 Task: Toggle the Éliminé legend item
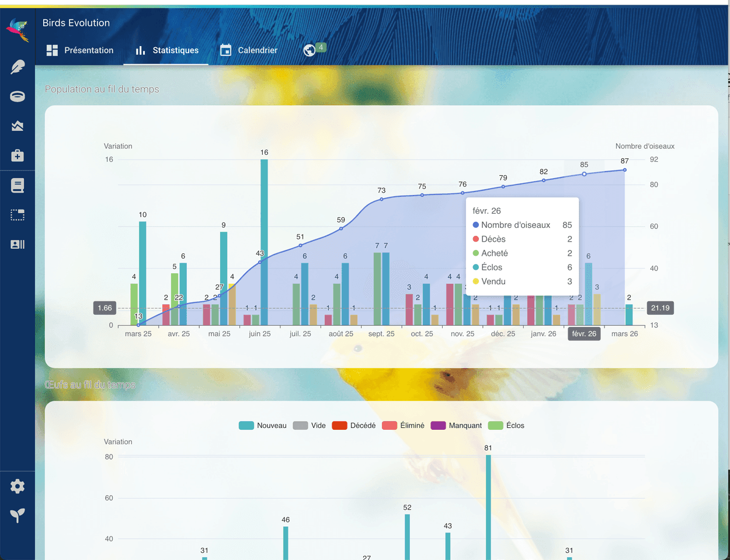tap(404, 426)
